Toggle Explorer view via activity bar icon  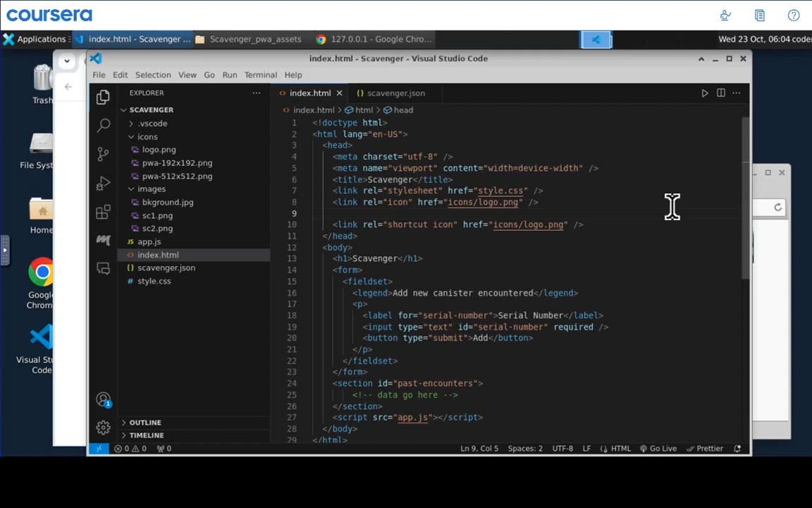[x=103, y=97]
